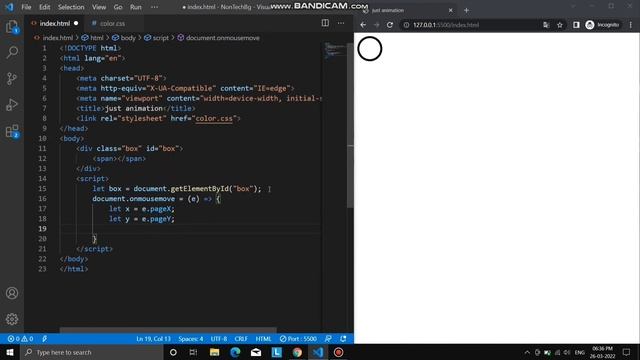Image resolution: width=640 pixels, height=360 pixels.
Task: Open the Accounts menu icon
Action: click(12, 293)
